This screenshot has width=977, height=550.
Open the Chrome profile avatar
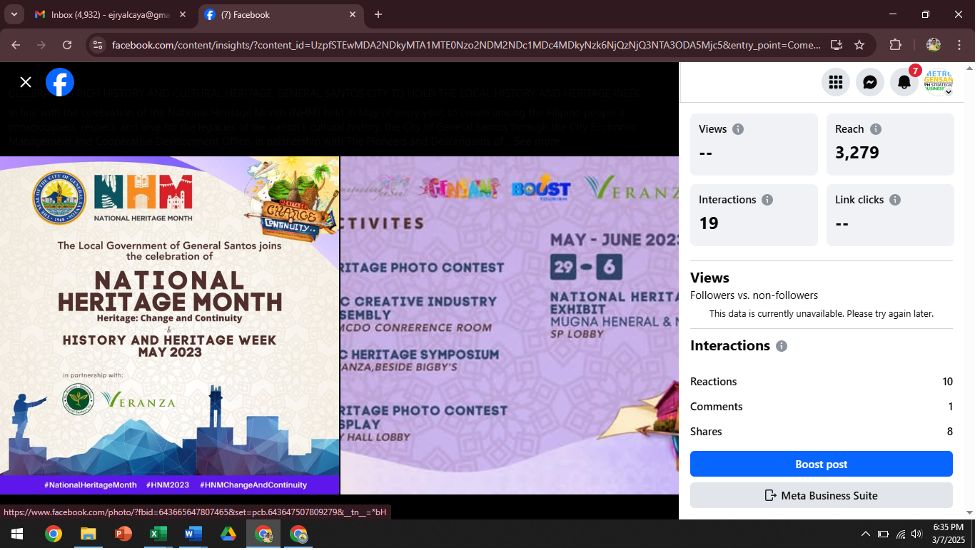pos(933,45)
